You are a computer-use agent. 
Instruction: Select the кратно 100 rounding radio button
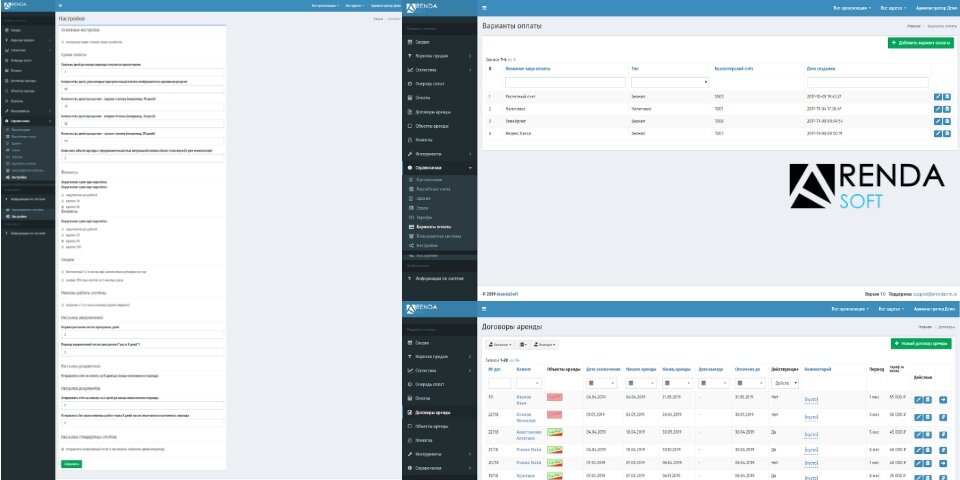[63, 247]
